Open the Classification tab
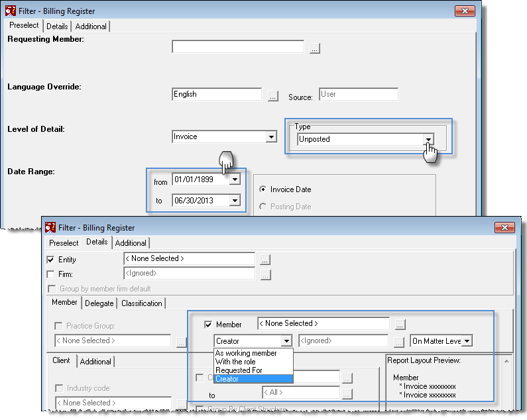Image resolution: width=527 pixels, height=420 pixels. tap(141, 303)
